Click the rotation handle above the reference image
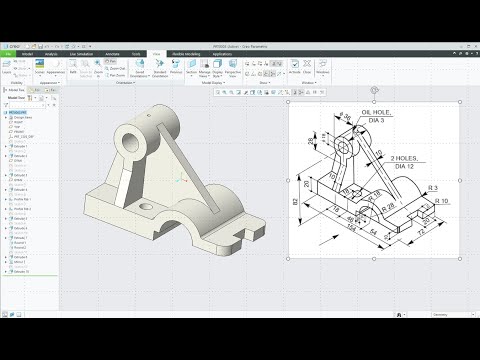Screen dimensions: 480x360 374,90
